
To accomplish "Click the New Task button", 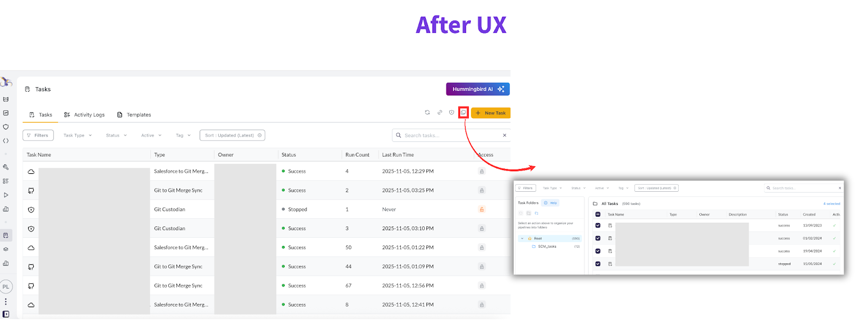I will pyautogui.click(x=490, y=113).
